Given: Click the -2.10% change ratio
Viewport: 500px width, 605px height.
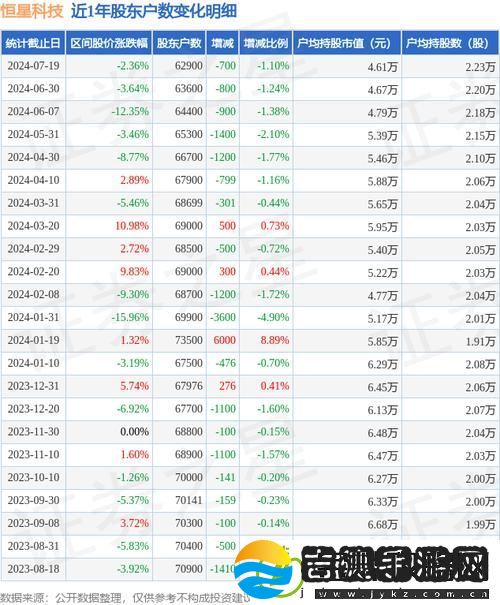Looking at the screenshot, I should coord(273,134).
